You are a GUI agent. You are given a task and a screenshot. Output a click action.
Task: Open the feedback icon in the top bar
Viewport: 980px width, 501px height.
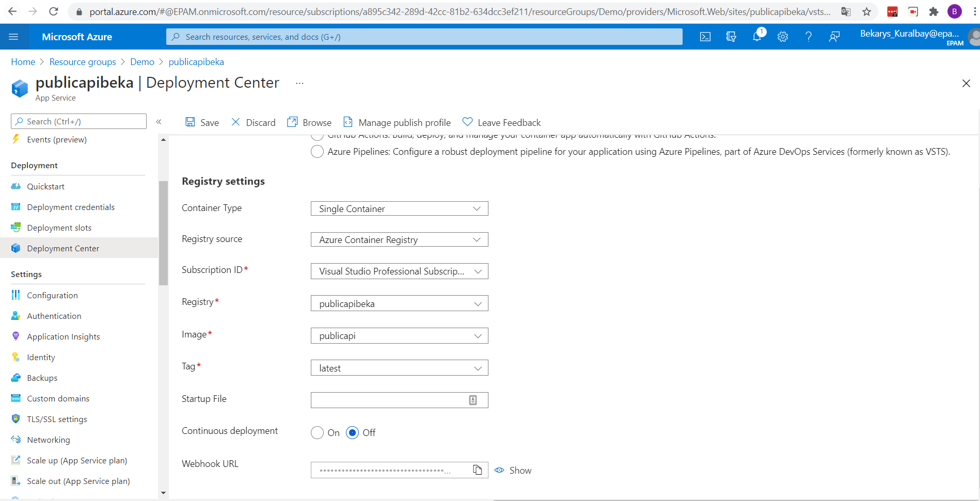pos(834,37)
